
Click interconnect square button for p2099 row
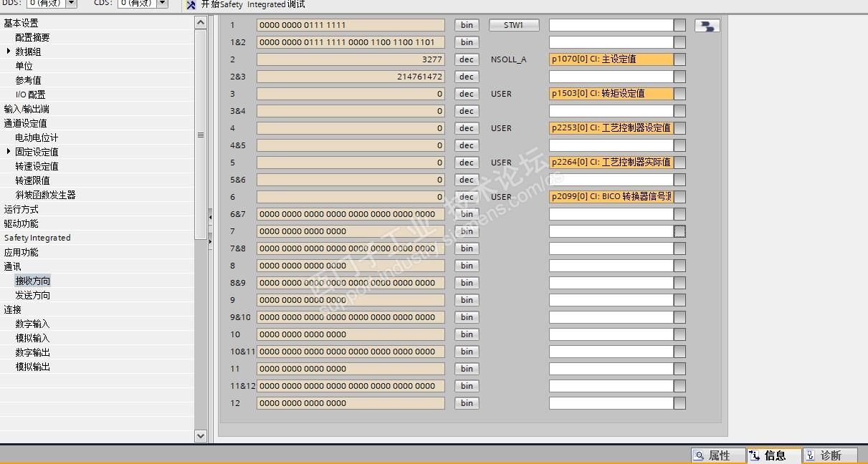point(679,197)
